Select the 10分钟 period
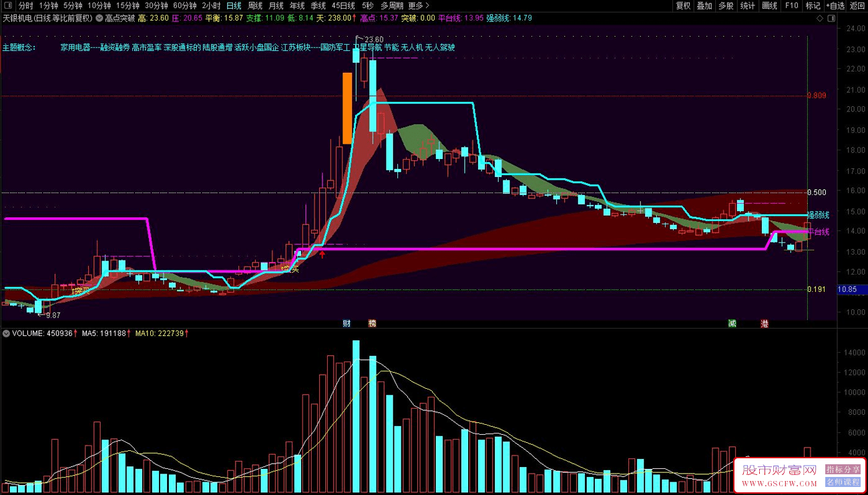 point(99,5)
